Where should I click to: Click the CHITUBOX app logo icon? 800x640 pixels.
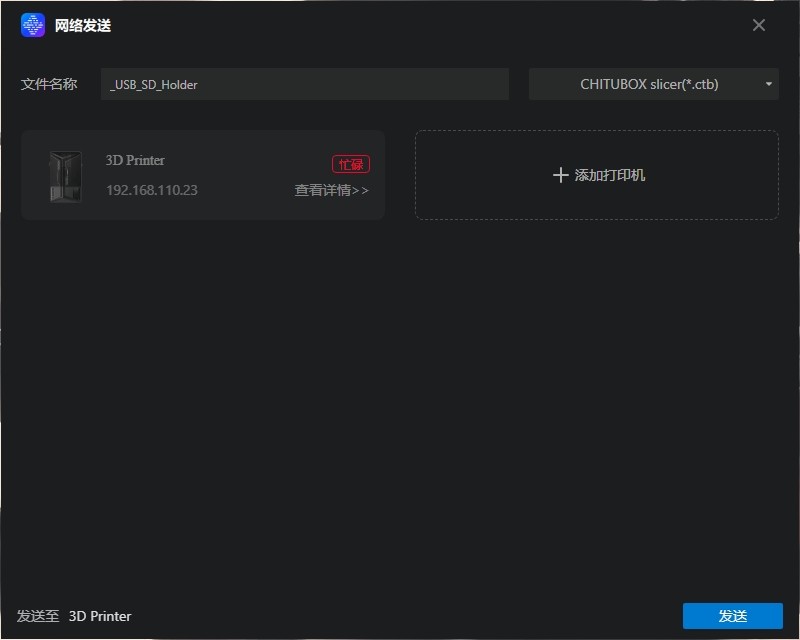[33, 25]
